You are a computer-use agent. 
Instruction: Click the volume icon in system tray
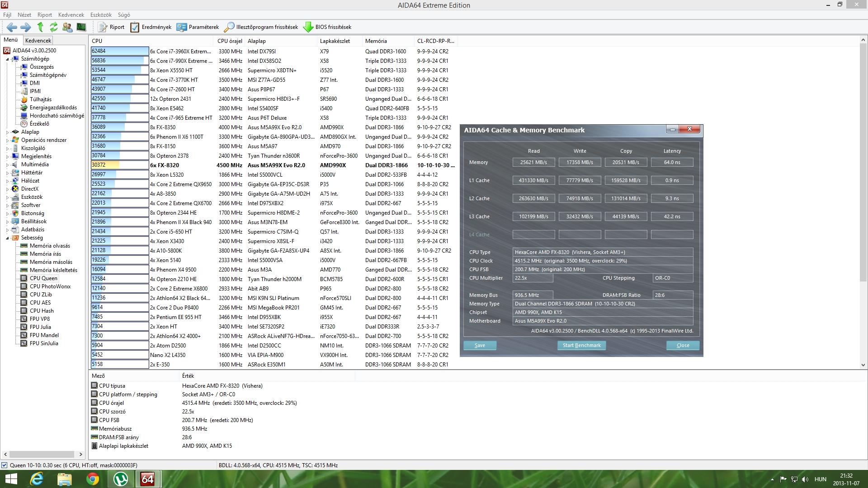(x=805, y=479)
